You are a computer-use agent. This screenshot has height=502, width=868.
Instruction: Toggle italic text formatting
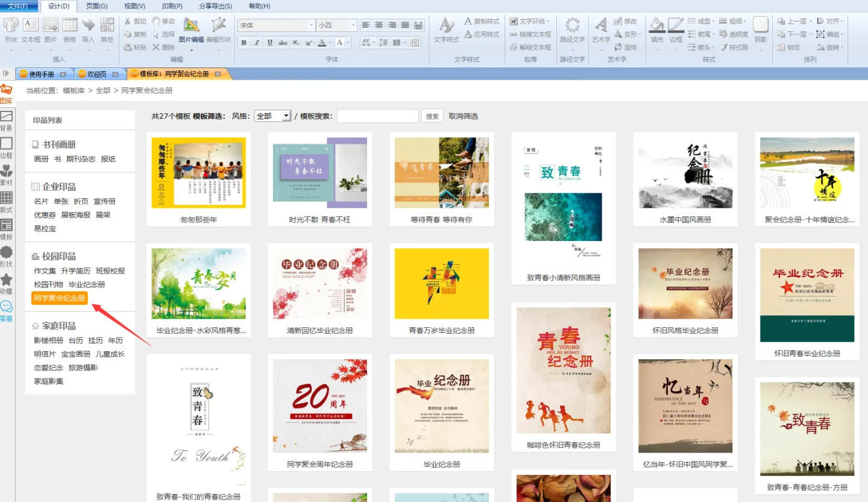coord(257,43)
